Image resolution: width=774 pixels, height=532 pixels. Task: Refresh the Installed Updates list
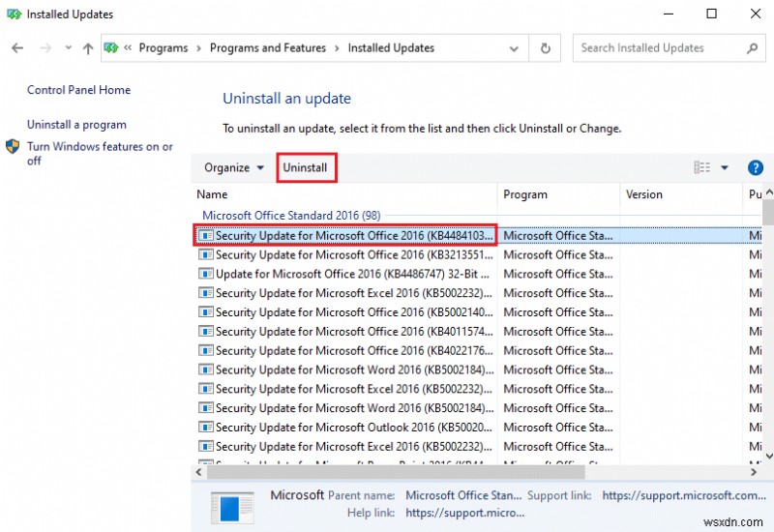tap(545, 48)
